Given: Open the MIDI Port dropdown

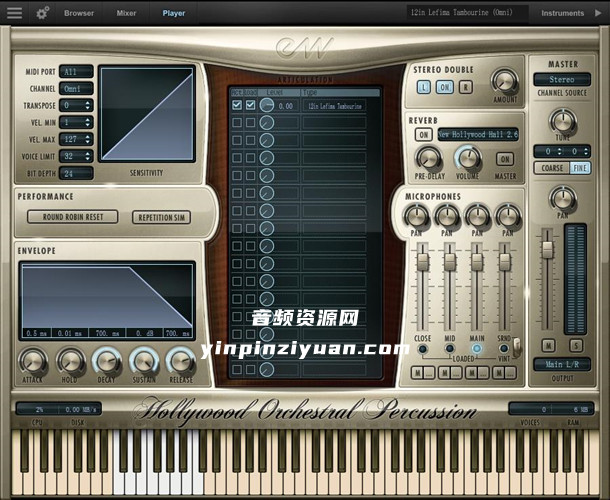Looking at the screenshot, I should (76, 72).
